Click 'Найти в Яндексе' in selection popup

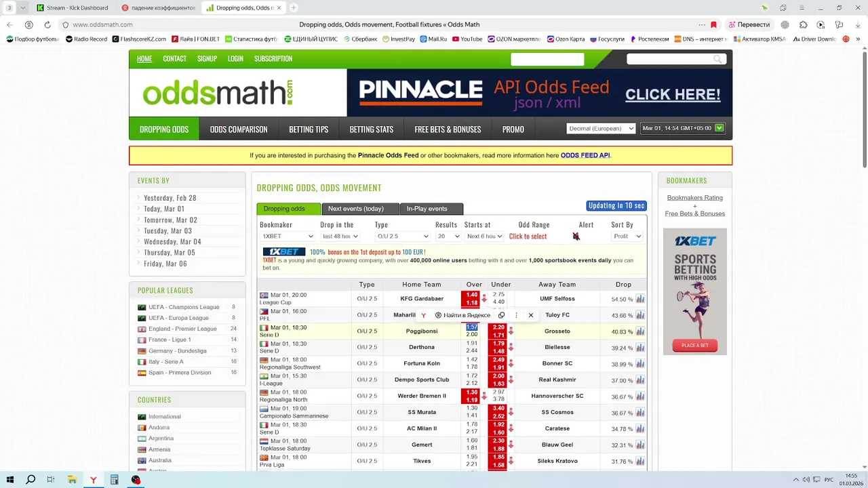463,315
